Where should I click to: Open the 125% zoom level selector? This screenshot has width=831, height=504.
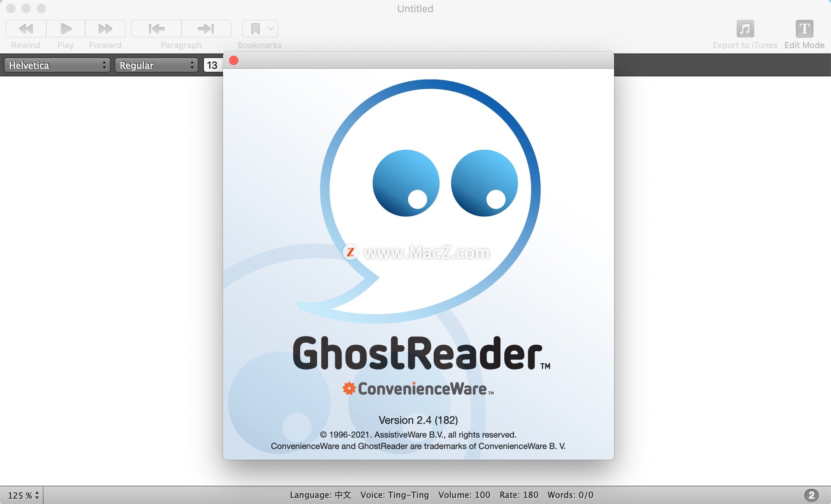point(23,495)
